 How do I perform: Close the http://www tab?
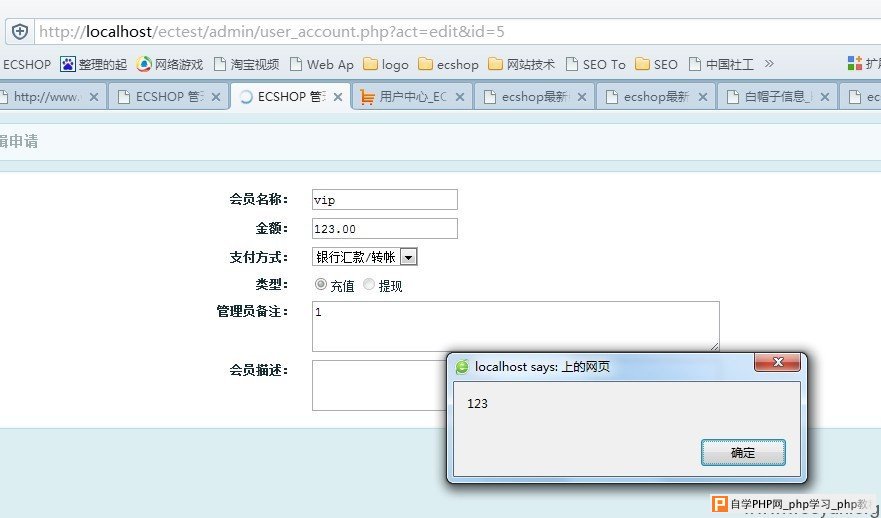(94, 97)
